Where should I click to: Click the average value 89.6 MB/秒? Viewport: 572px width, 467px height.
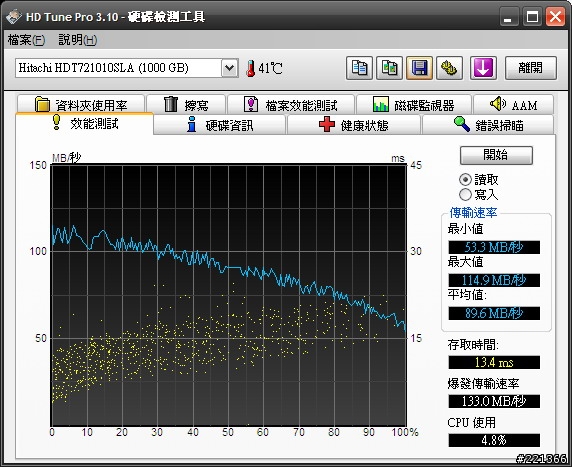click(494, 313)
